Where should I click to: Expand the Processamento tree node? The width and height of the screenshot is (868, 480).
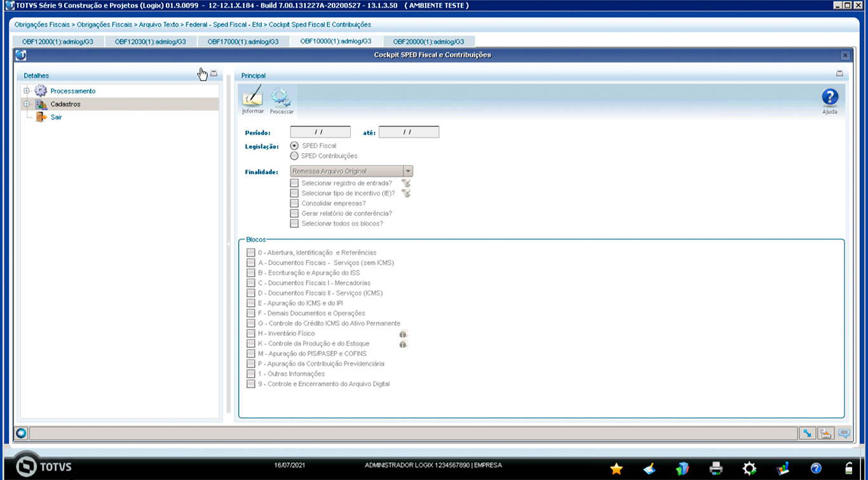(x=27, y=91)
